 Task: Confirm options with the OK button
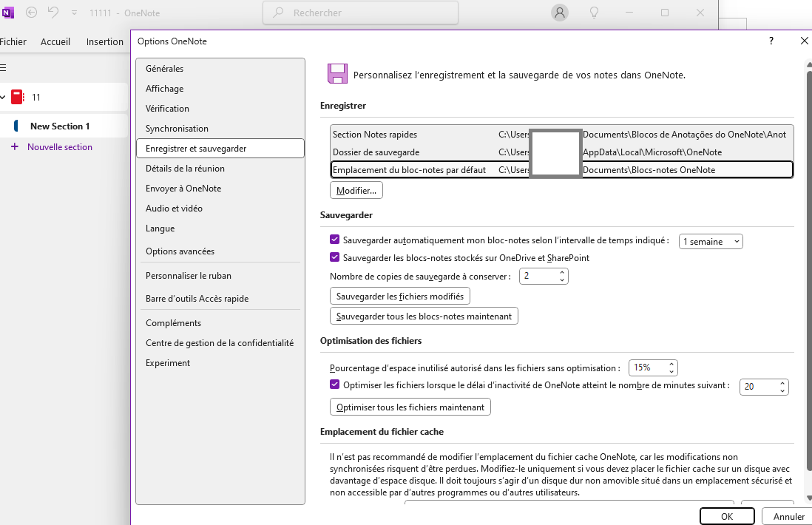[727, 517]
